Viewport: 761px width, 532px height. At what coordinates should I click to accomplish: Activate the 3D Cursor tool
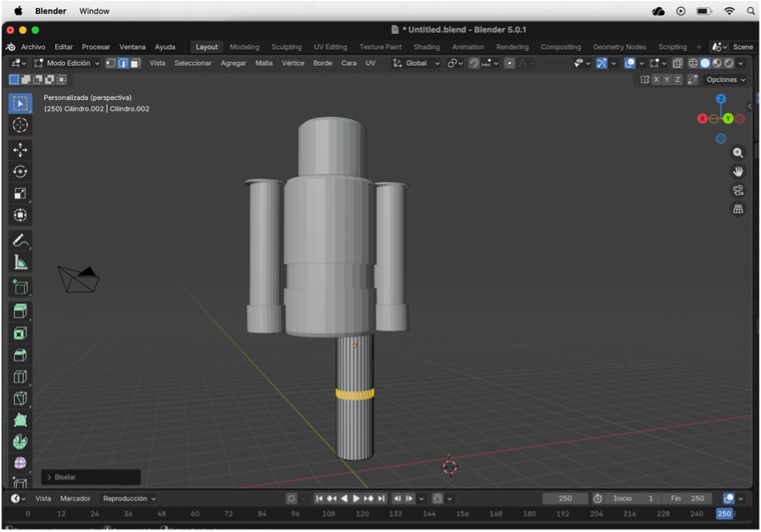20,125
